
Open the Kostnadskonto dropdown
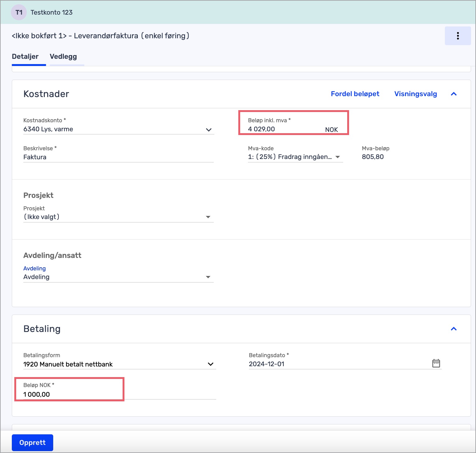(119, 129)
